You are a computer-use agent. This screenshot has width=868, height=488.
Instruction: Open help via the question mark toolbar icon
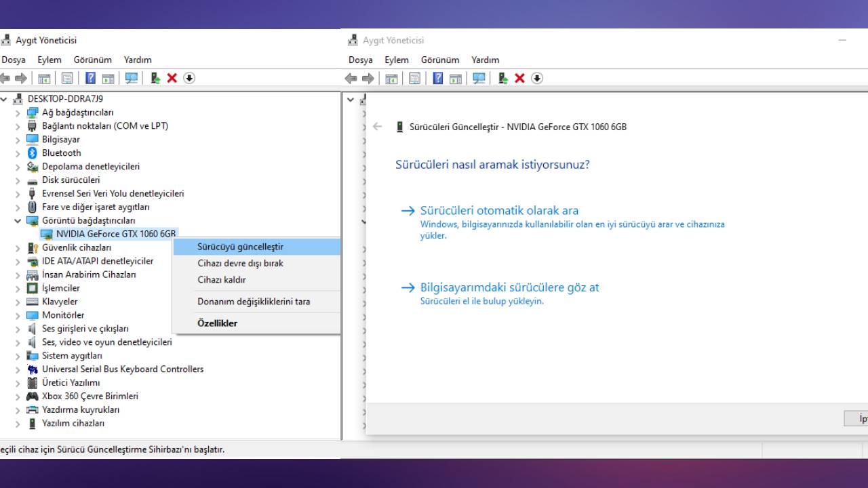tap(90, 78)
